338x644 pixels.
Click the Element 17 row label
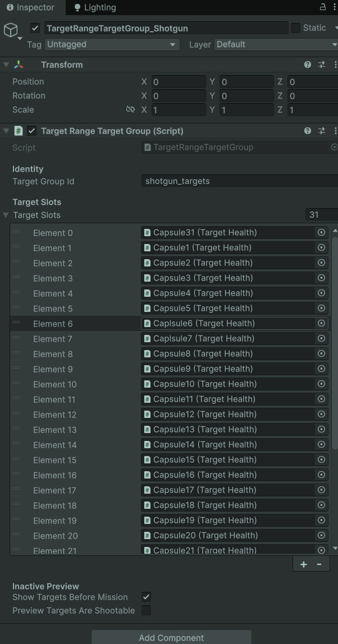(54, 490)
